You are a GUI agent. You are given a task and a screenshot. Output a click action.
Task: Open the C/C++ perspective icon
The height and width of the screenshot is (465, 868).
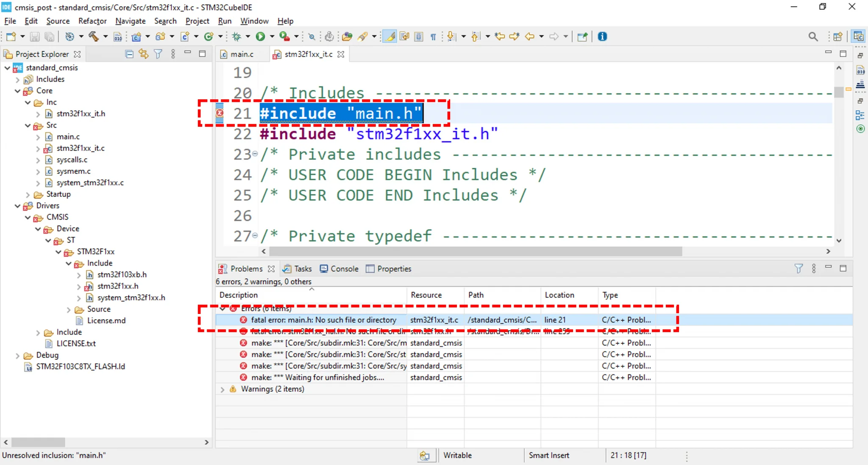click(859, 36)
